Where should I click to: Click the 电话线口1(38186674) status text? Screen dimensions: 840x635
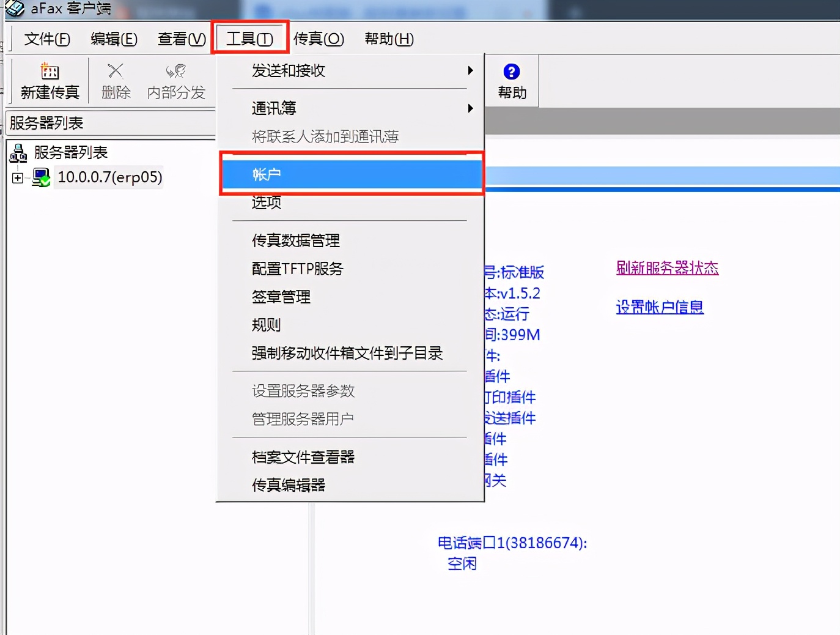(512, 543)
